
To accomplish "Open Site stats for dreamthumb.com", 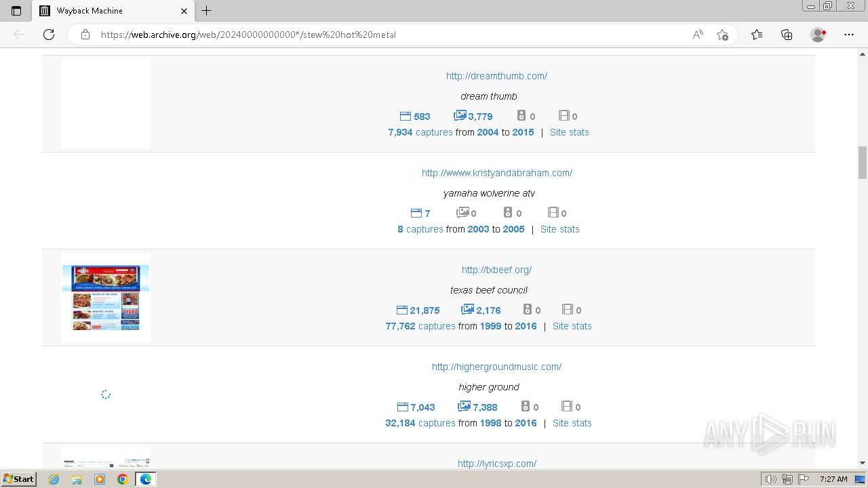I will [x=570, y=132].
